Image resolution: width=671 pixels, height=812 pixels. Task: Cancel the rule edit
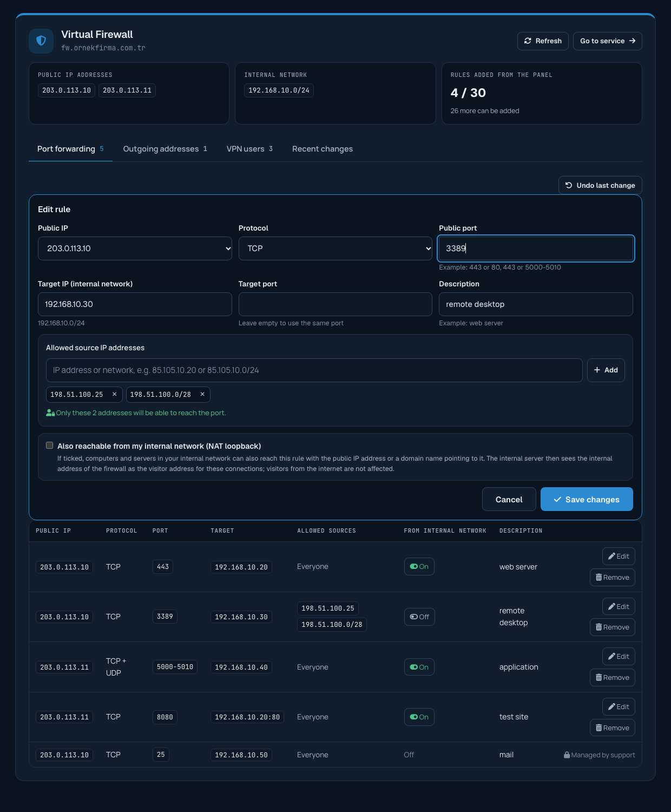coord(509,499)
